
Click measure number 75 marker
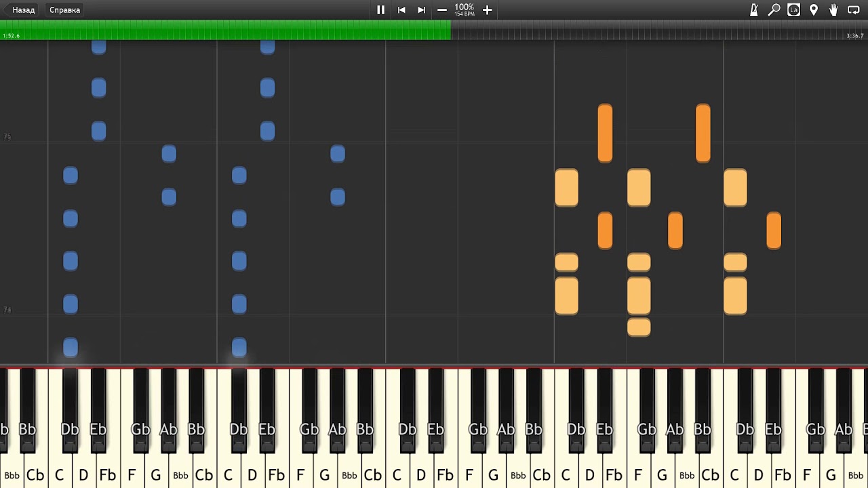pyautogui.click(x=7, y=137)
